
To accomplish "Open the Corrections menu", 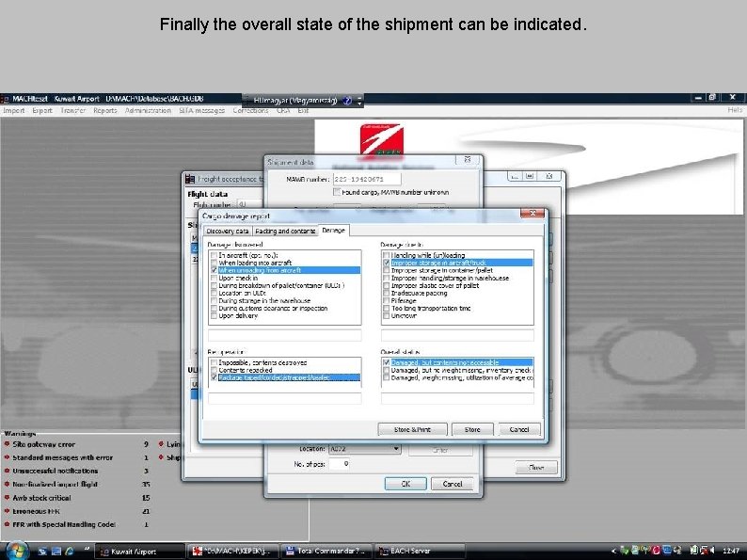I will [x=250, y=110].
